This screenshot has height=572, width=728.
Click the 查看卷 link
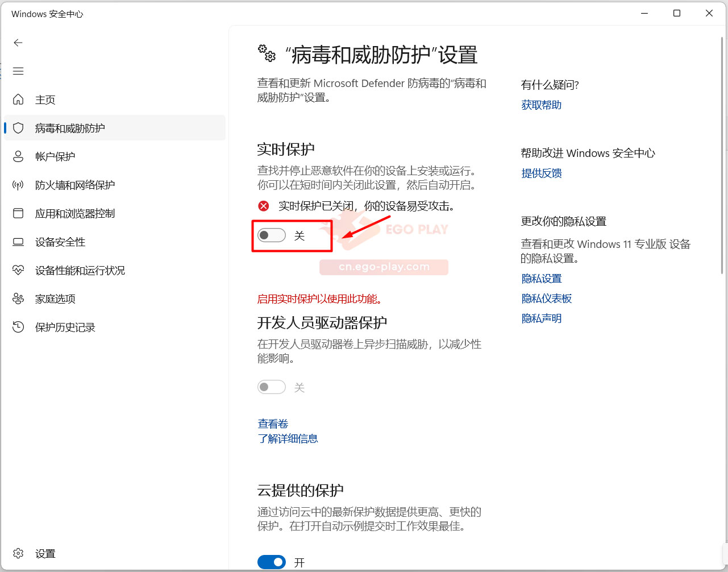pos(273,424)
